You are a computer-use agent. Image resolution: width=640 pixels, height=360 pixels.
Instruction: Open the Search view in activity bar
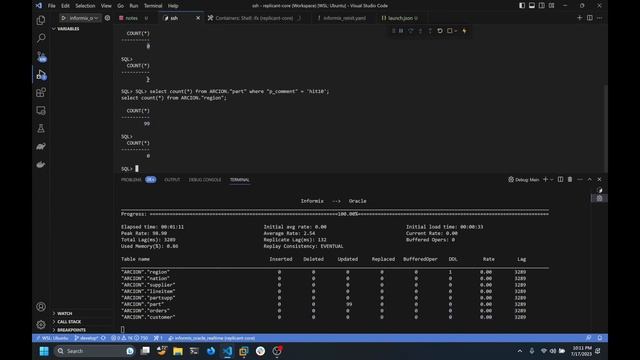tap(41, 38)
